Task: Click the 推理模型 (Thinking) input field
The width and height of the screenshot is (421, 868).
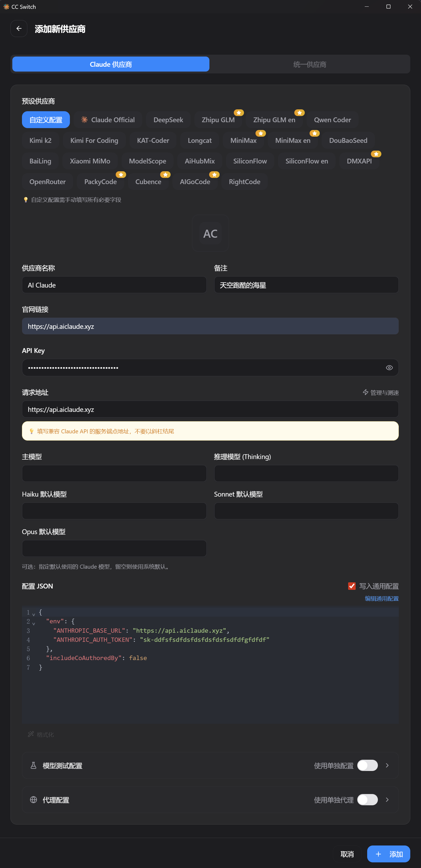Action: 306,474
